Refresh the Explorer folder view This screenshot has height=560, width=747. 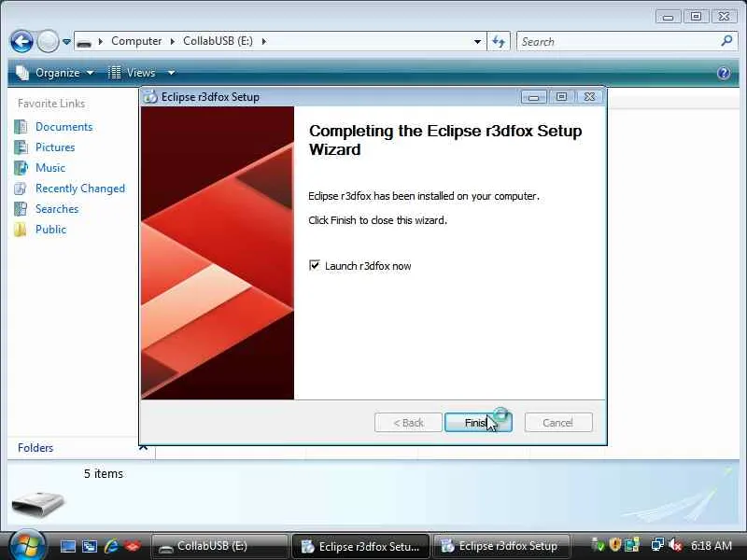[x=499, y=42]
